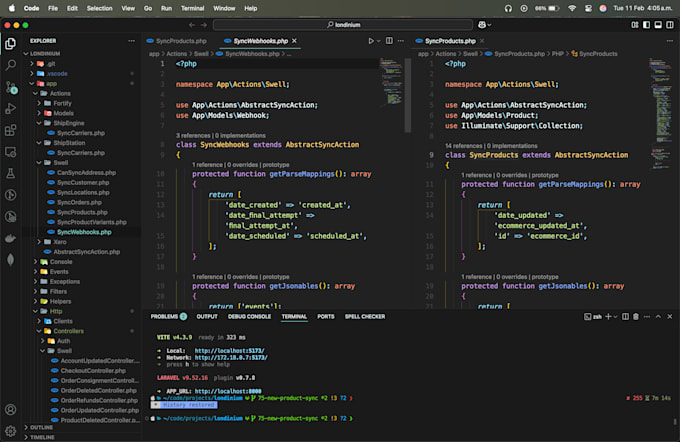Open the Terminal menu in menu bar
The height and width of the screenshot is (442, 680).
(192, 8)
